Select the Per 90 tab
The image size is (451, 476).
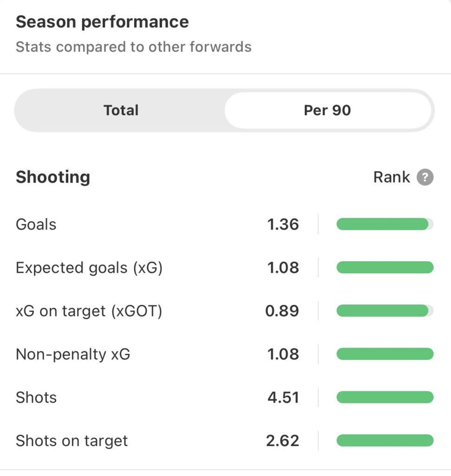click(x=327, y=110)
